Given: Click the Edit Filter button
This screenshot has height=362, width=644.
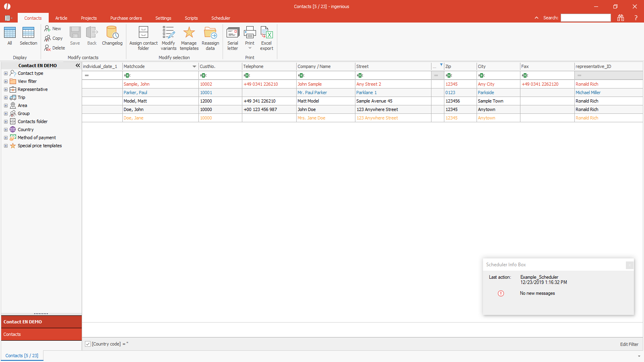Looking at the screenshot, I should click(629, 344).
